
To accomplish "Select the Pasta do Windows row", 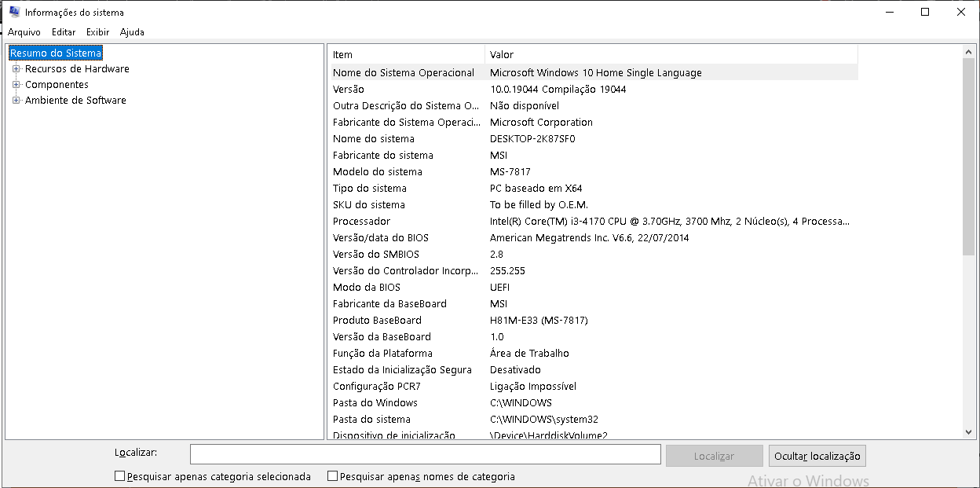I will (x=593, y=402).
